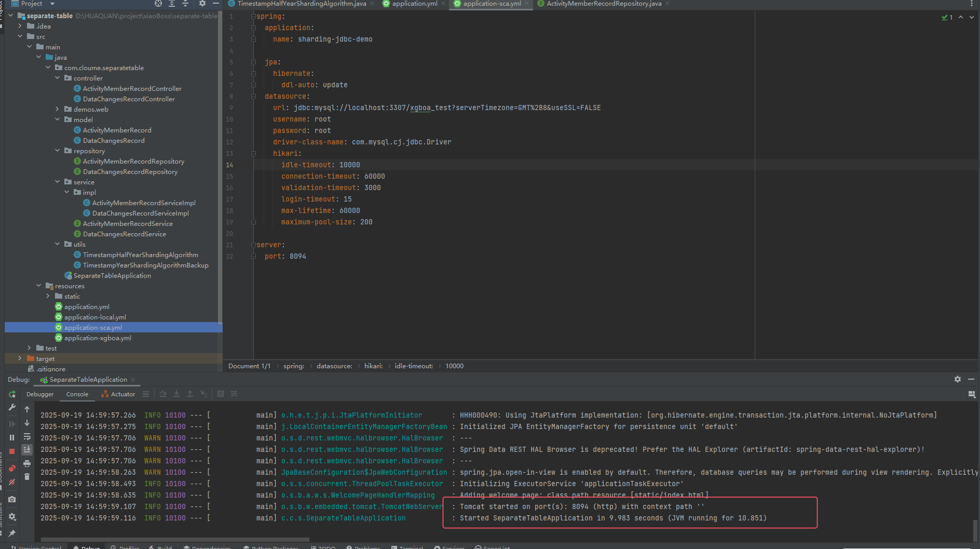980x549 pixels.
Task: Open inspections widget showing 1
Action: [x=947, y=17]
